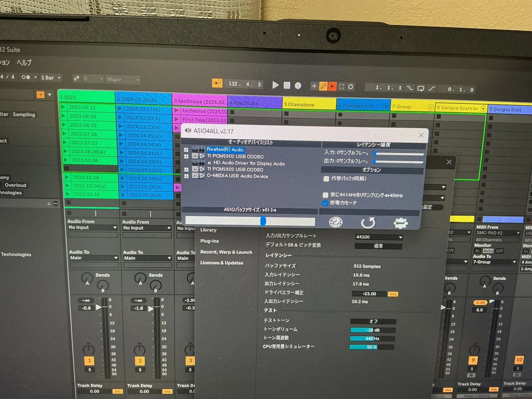
Task: Click the ASIO4ALL title bar speaker icon
Action: tap(188, 130)
